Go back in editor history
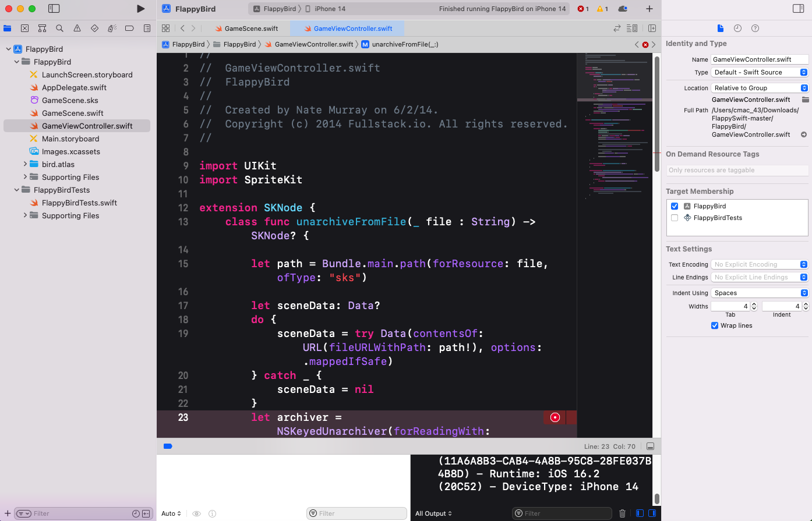Image resolution: width=812 pixels, height=521 pixels. coord(182,28)
